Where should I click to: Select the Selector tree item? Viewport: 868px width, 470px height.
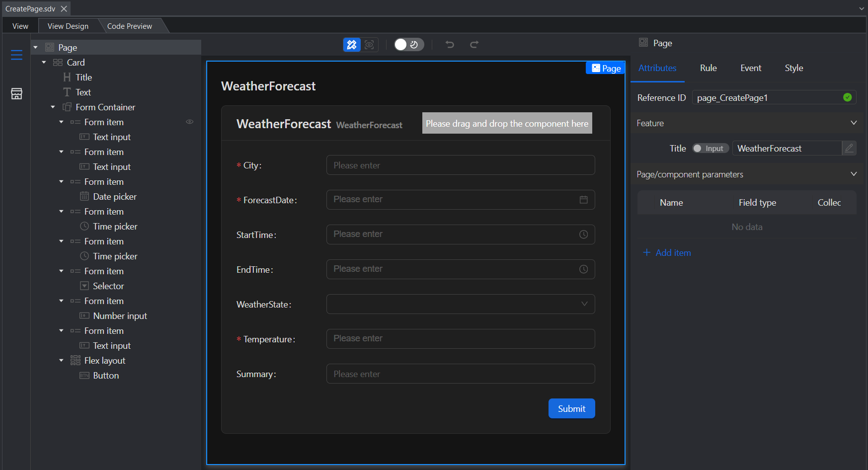pos(108,286)
